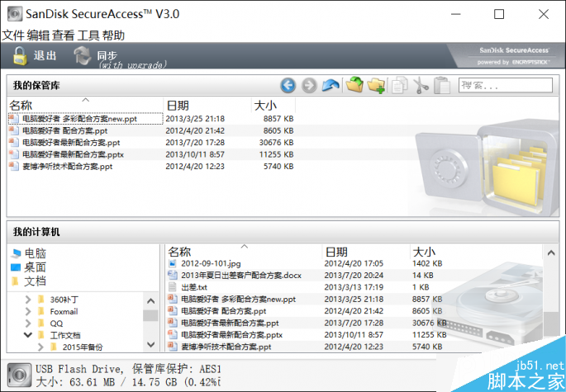Screen dimensions: 566x392
Task: Click the folder with green arrow icon
Action: coord(354,85)
